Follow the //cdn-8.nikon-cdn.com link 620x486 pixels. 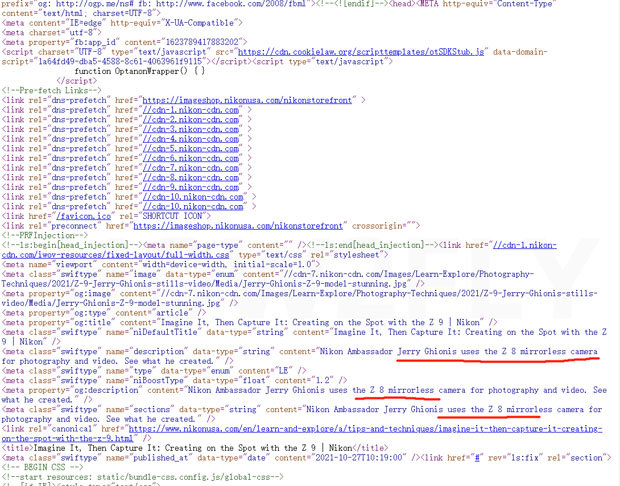[191, 178]
